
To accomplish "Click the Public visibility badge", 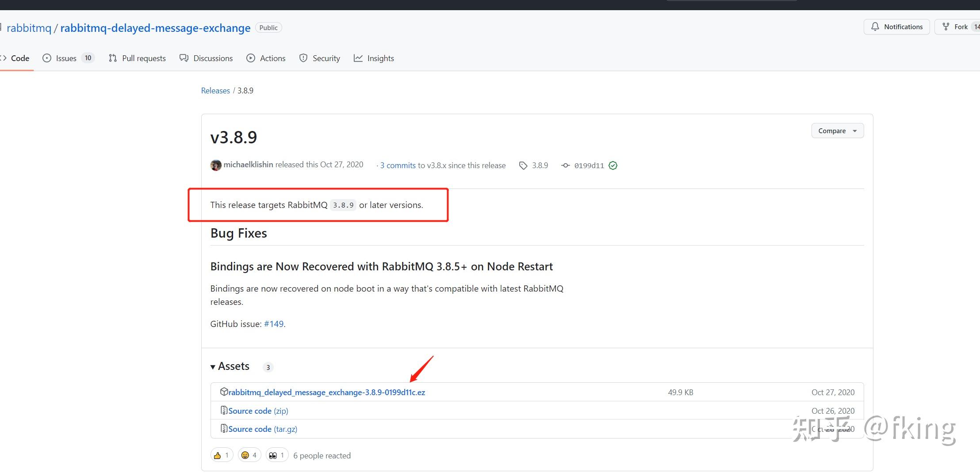I will click(268, 27).
